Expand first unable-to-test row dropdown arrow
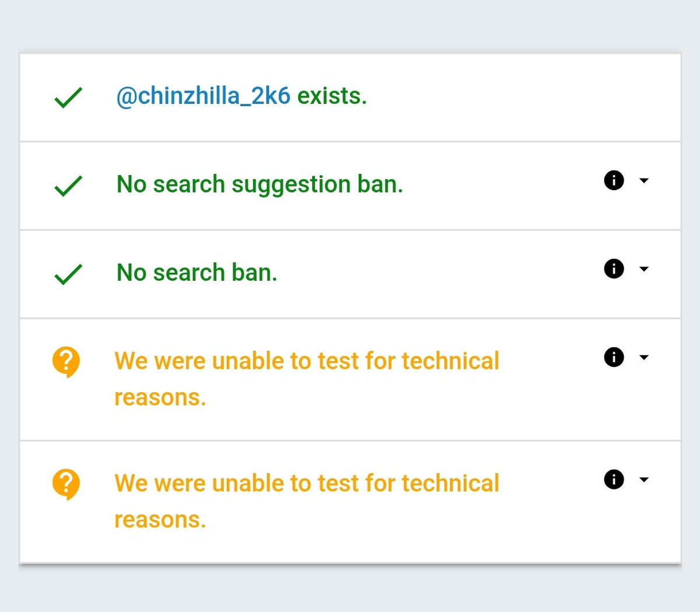This screenshot has width=700, height=612. point(644,358)
